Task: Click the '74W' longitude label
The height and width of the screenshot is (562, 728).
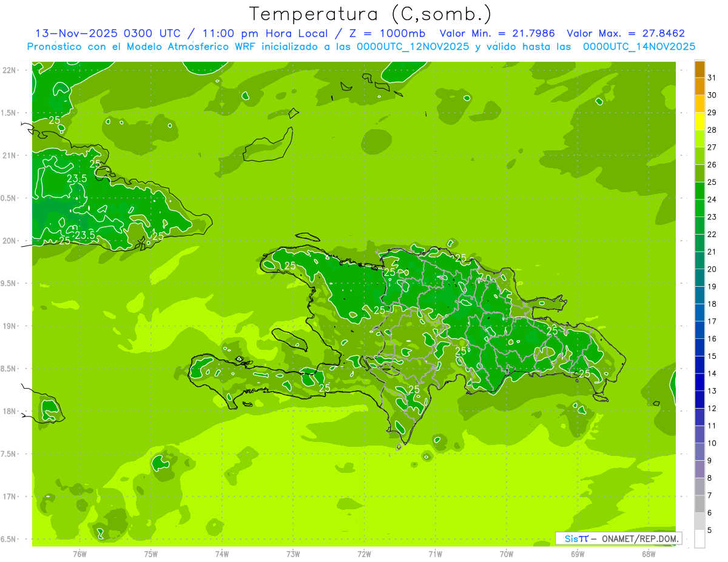Action: 222,554
